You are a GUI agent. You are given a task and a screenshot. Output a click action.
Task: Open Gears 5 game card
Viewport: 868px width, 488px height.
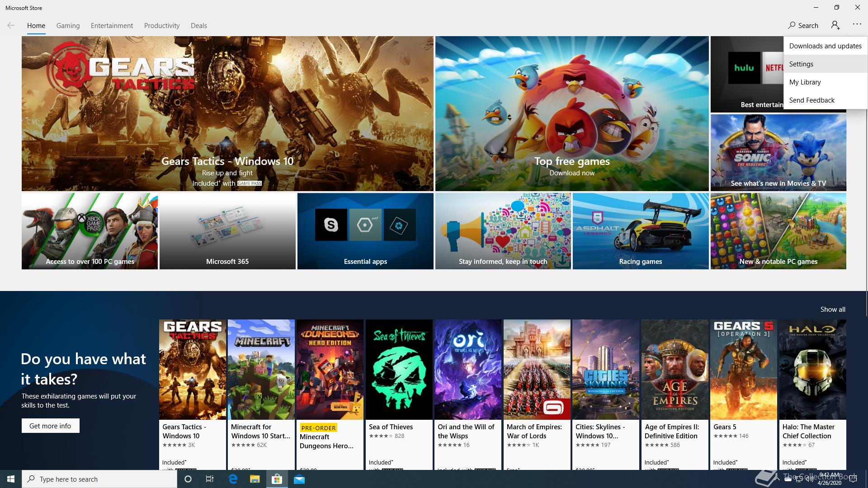tap(744, 394)
